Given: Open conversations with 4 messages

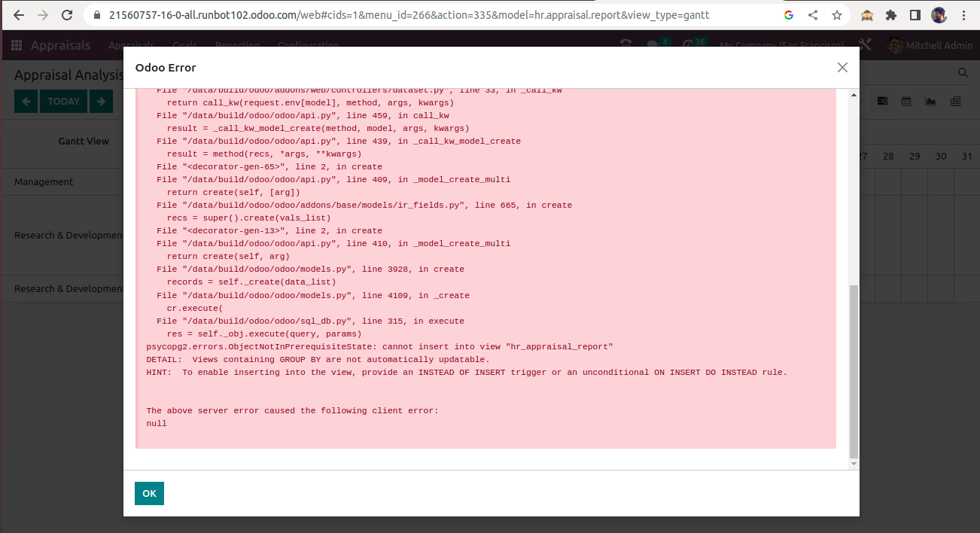Looking at the screenshot, I should [658, 44].
